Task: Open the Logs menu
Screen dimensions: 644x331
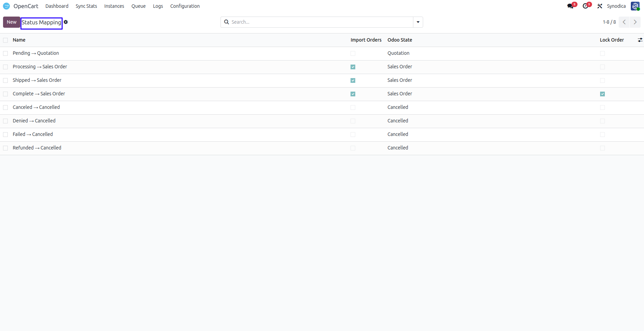Action: pos(158,6)
